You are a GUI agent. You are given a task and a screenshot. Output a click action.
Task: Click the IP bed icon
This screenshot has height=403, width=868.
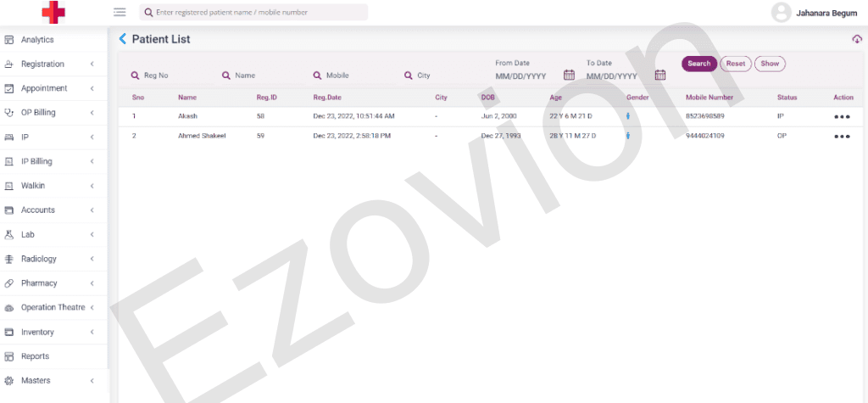coord(8,137)
